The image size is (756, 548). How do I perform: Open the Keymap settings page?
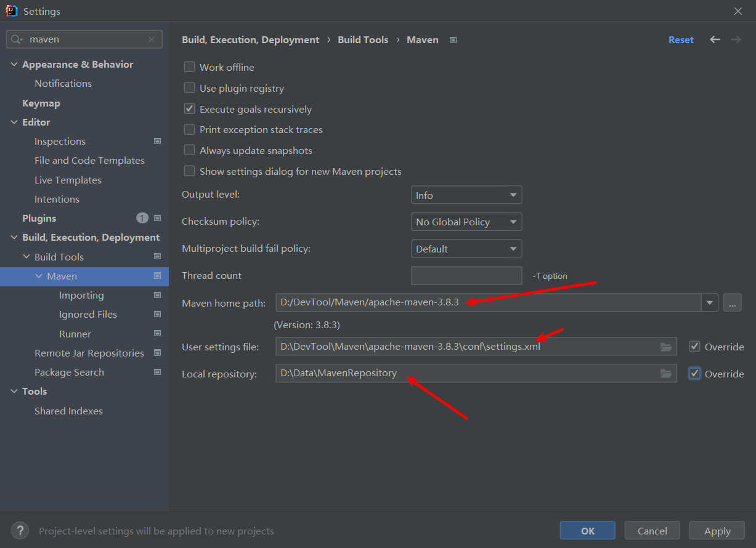[x=41, y=103]
